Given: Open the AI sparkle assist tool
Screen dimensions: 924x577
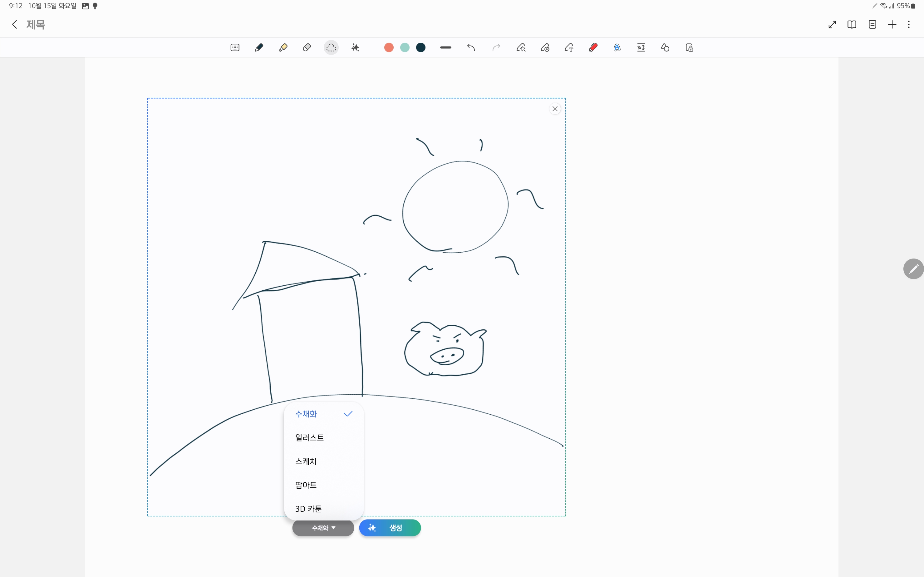Looking at the screenshot, I should coord(355,48).
